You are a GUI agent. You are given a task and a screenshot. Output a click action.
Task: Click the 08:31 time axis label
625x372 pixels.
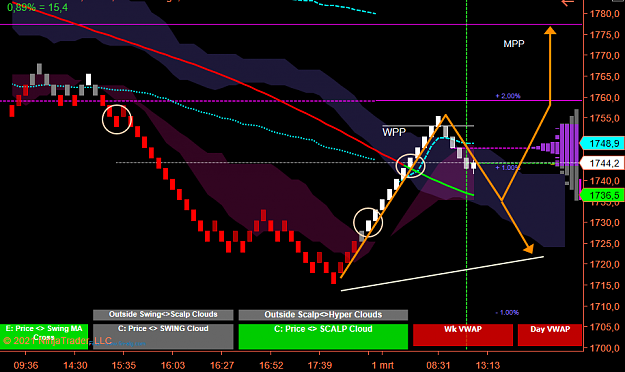tap(438, 365)
